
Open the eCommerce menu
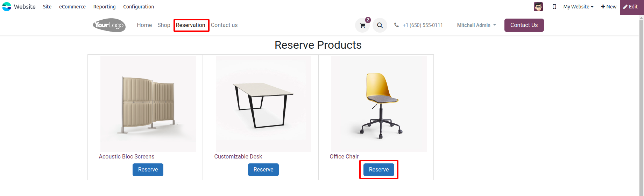72,7
